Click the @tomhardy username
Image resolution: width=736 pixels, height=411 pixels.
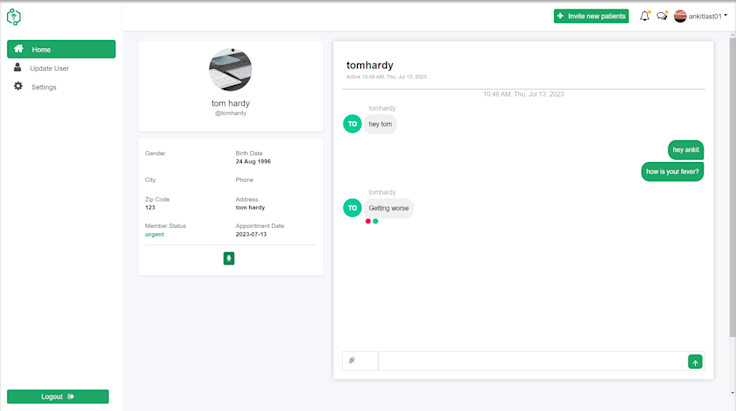pyautogui.click(x=230, y=113)
